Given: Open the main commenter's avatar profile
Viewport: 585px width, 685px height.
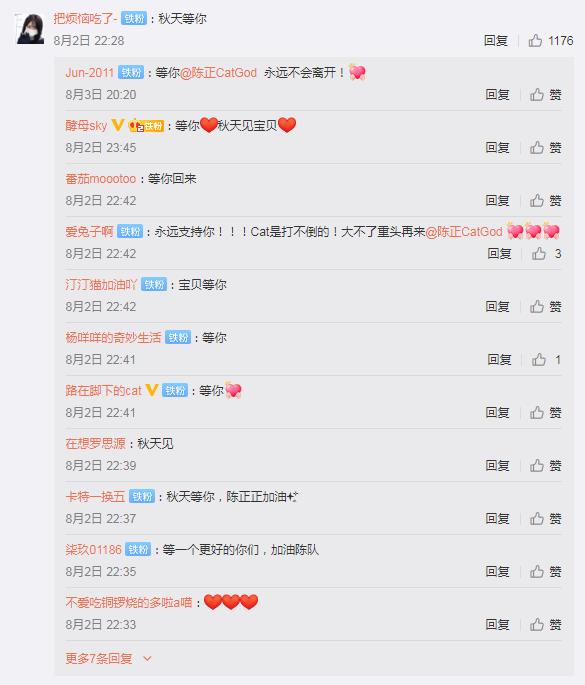Looking at the screenshot, I should point(30,29).
